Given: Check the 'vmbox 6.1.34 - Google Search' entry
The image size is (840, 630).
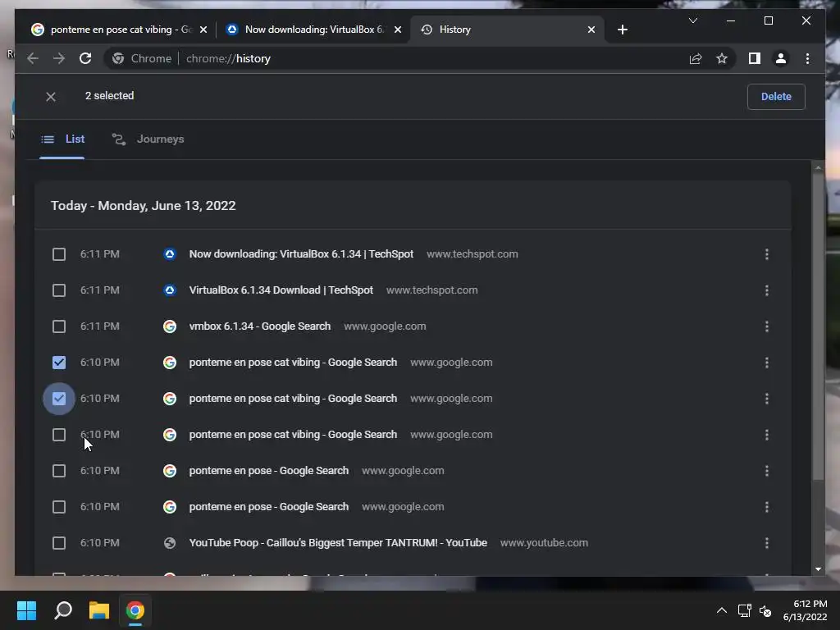Looking at the screenshot, I should click(59, 326).
